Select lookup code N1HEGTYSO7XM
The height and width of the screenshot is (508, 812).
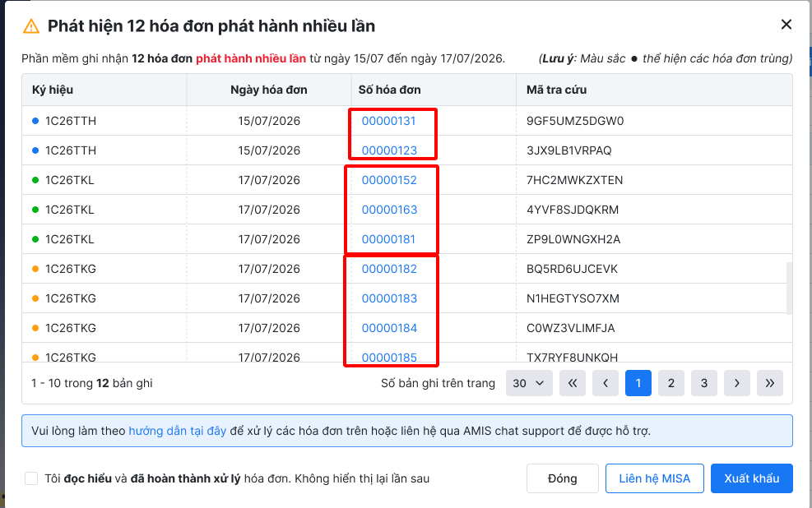[573, 298]
